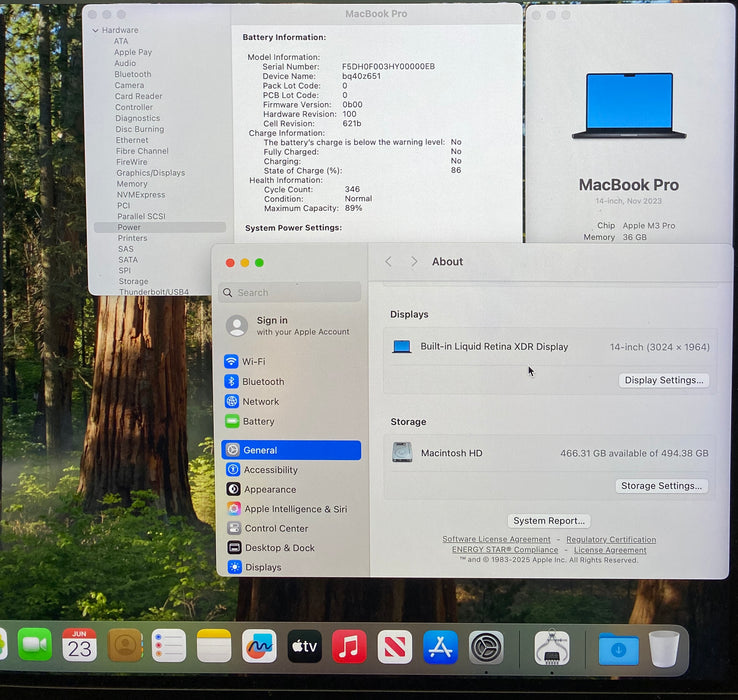
Task: Go forward in System Settings
Action: pos(414,262)
